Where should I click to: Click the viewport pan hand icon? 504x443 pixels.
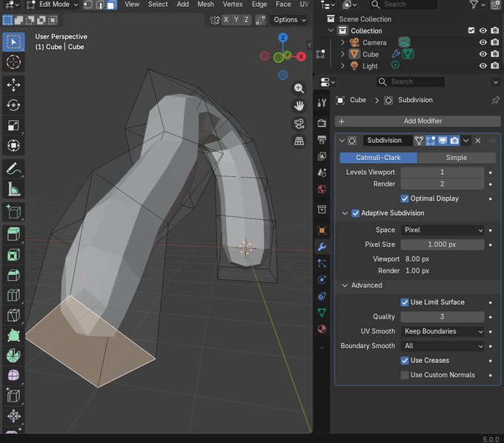299,106
